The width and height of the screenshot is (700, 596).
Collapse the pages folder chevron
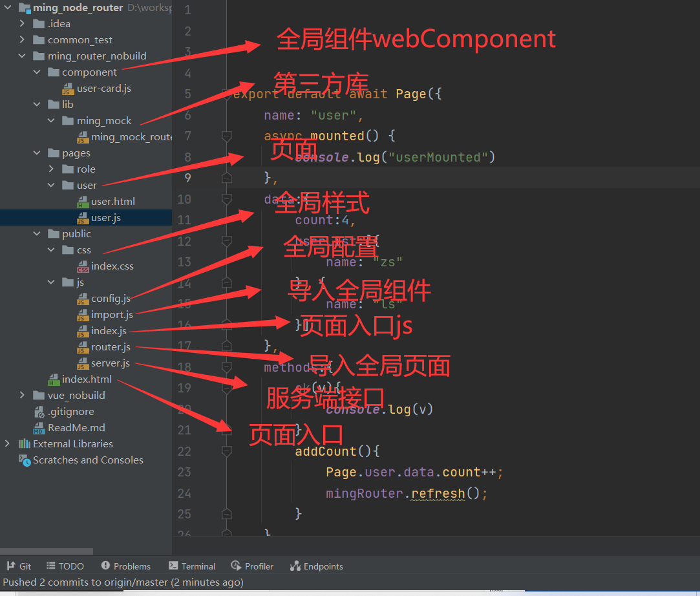pos(37,153)
